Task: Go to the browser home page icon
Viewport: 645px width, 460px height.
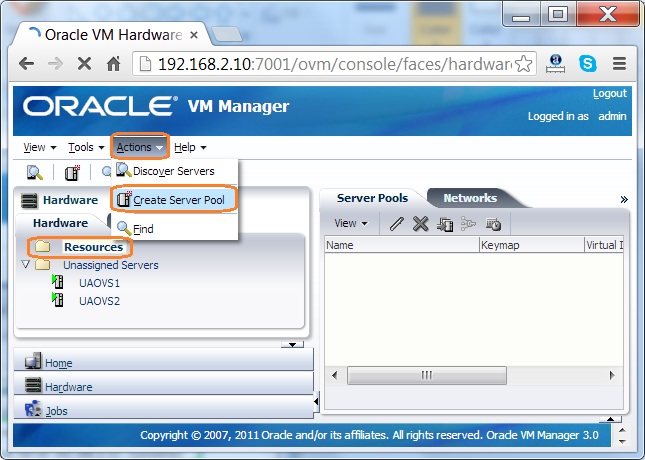Action: (x=114, y=63)
